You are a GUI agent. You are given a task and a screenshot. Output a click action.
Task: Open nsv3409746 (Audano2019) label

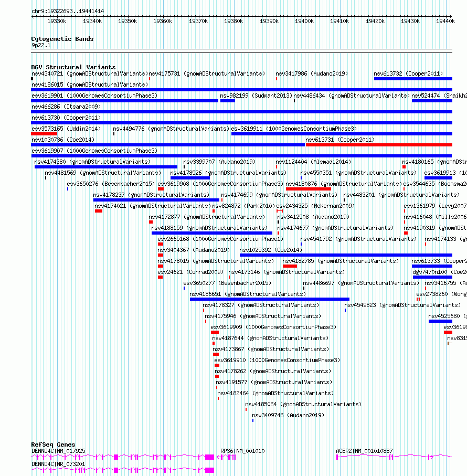288,415
